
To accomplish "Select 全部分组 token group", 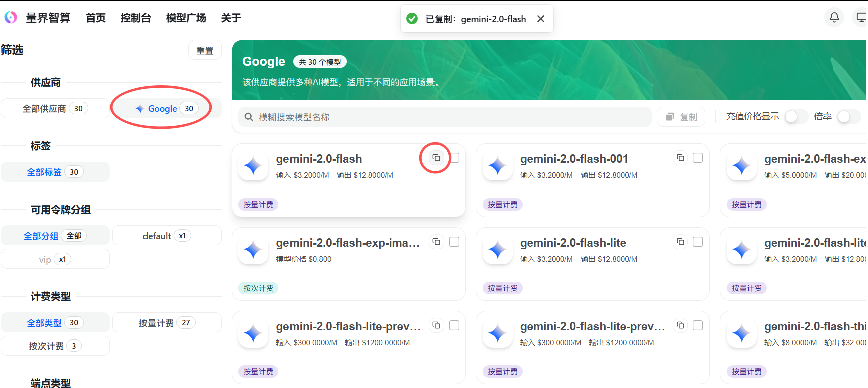I will tap(55, 236).
